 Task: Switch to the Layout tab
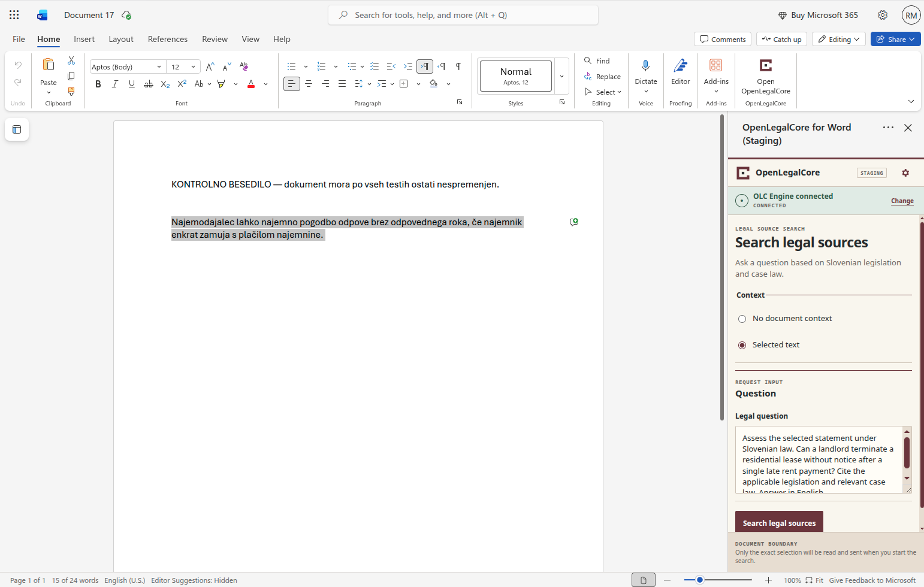point(121,39)
